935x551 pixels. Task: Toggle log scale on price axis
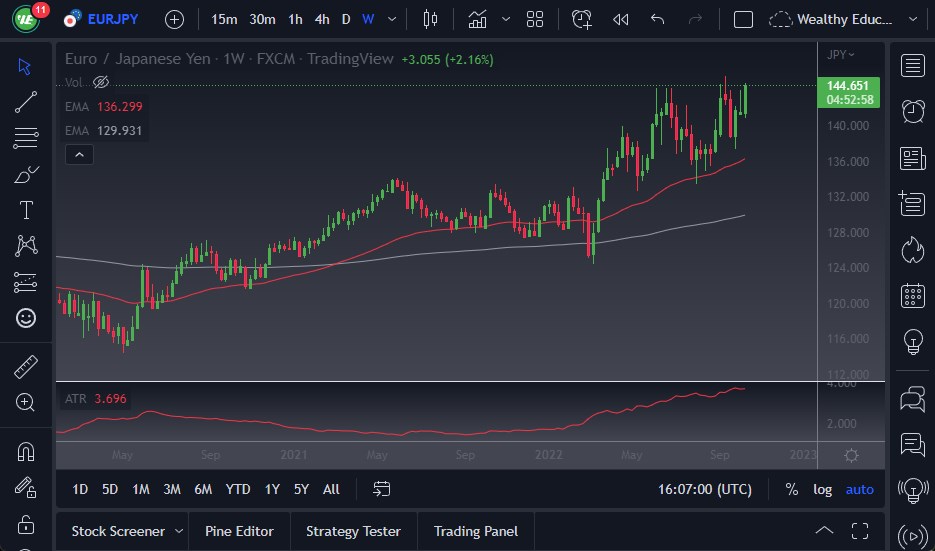pos(822,489)
